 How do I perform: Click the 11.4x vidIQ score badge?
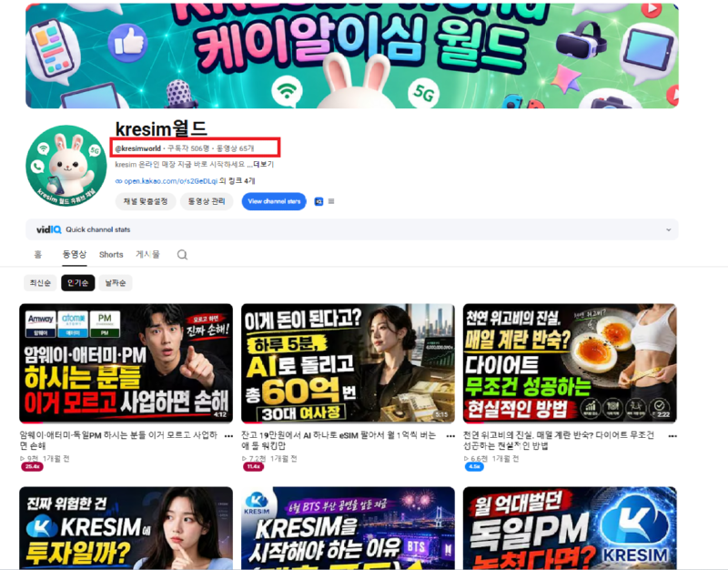(254, 466)
